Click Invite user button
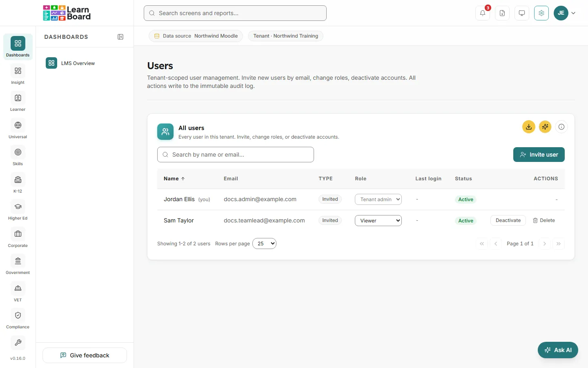Viewport: 588px width, 368px height. 539,155
